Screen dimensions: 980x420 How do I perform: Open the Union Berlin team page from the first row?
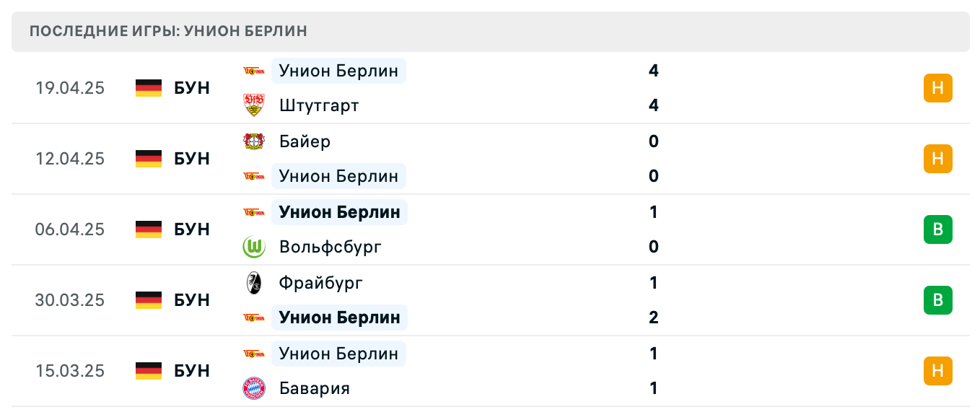click(x=338, y=70)
